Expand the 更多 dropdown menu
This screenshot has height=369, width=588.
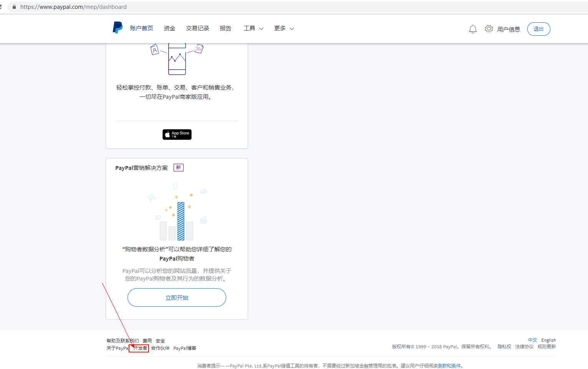(284, 28)
